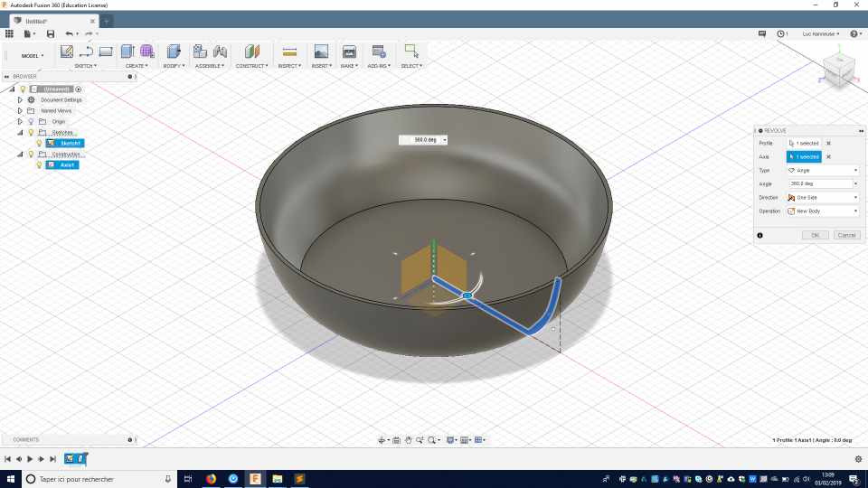
Task: Choose the Press Pull modify icon
Action: (174, 52)
